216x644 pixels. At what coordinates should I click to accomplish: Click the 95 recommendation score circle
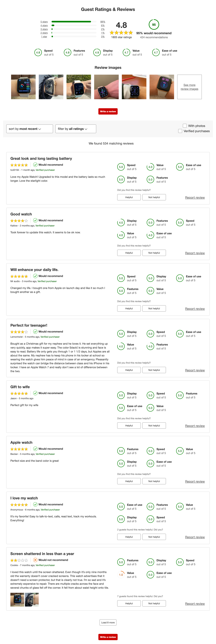[x=154, y=24]
